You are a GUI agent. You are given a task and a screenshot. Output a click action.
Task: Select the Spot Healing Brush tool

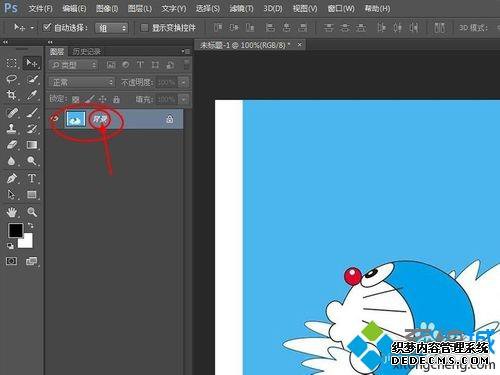click(12, 112)
